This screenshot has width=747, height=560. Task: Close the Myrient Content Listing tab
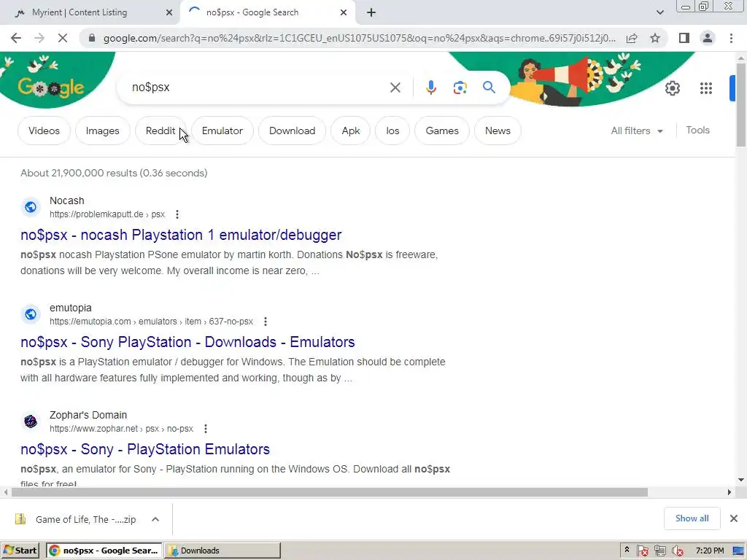pyautogui.click(x=169, y=12)
